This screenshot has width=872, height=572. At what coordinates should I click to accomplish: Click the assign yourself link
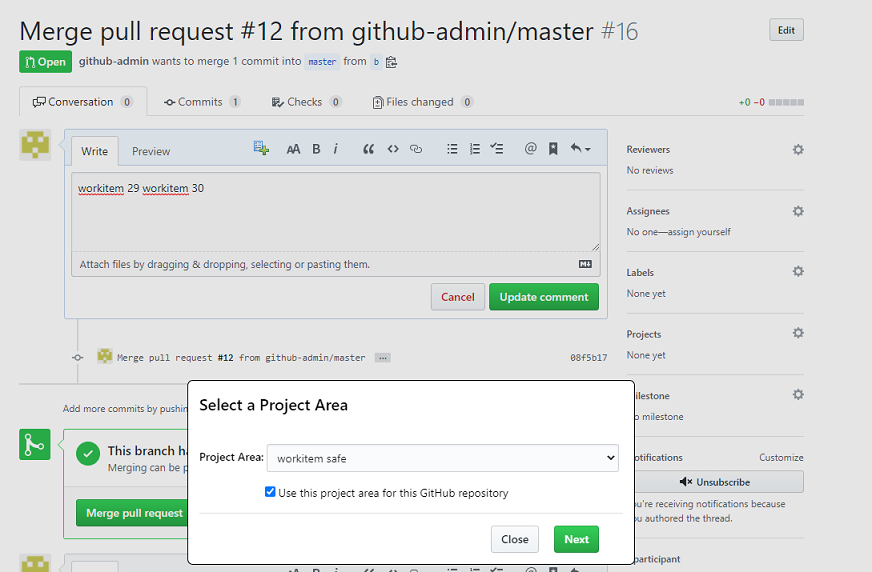[x=699, y=232]
